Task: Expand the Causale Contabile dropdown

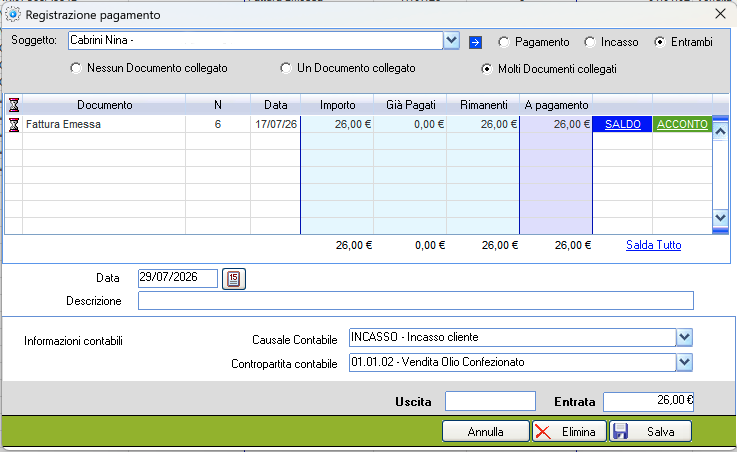Action: point(684,337)
